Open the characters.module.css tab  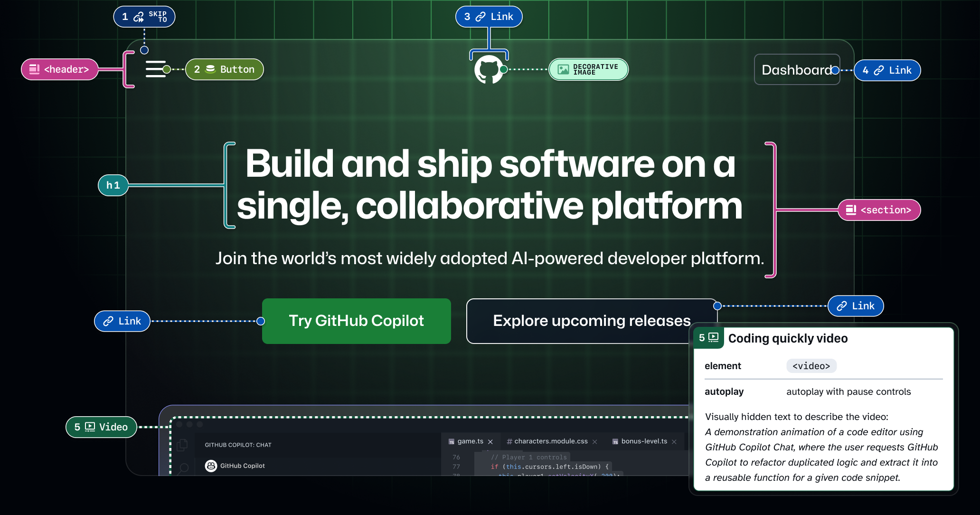[548, 441]
